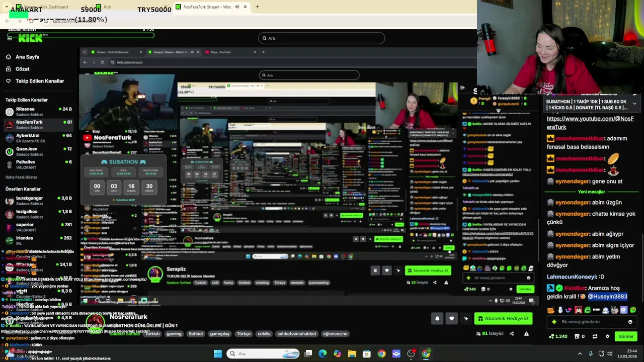The image size is (644, 362).
Task: Open the stream share icon
Action: click(x=512, y=333)
